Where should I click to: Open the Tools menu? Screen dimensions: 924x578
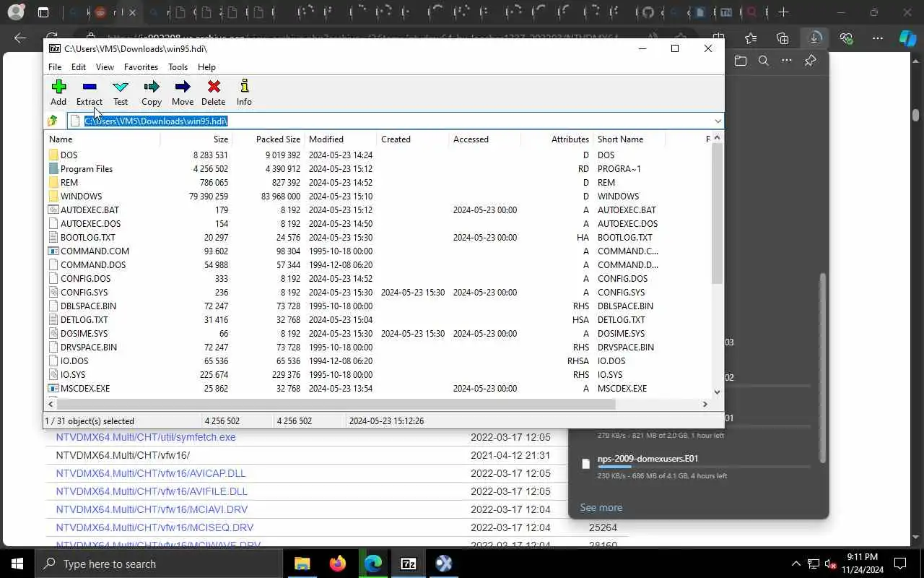point(178,66)
